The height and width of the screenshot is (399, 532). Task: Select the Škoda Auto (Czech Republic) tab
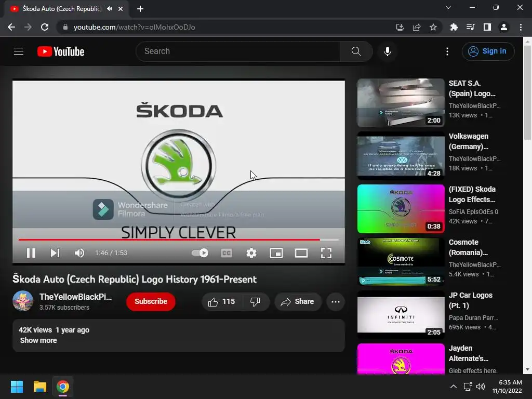coord(66,9)
